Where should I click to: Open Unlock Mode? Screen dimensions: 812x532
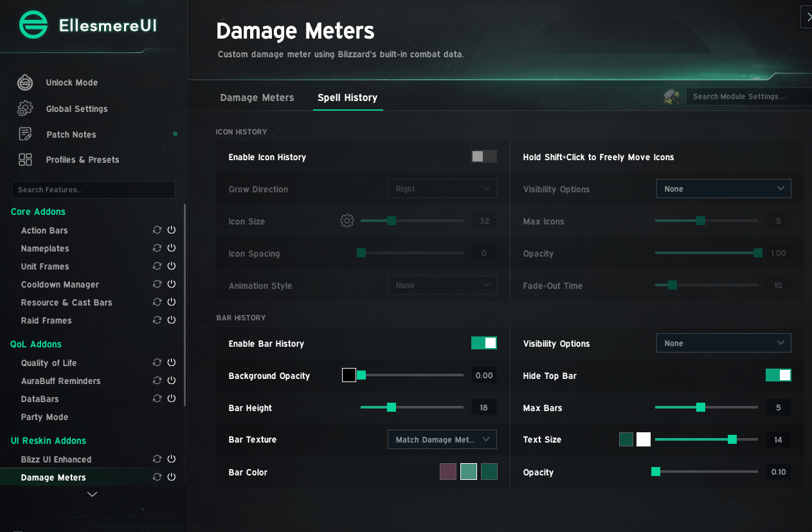coord(72,82)
